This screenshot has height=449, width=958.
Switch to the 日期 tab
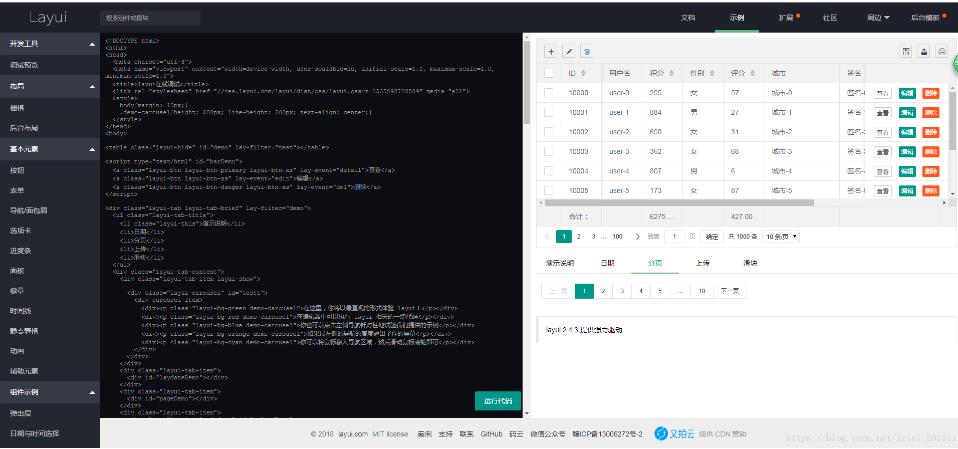point(607,263)
